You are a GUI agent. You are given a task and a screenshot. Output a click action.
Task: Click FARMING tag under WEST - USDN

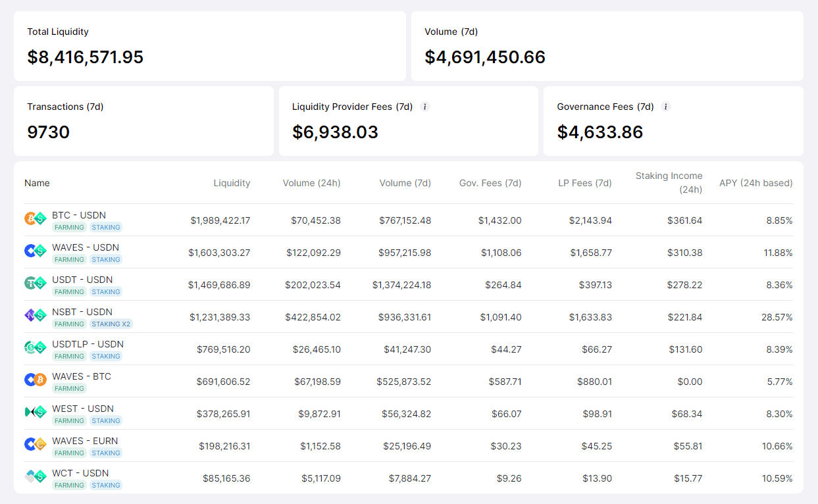tap(69, 420)
